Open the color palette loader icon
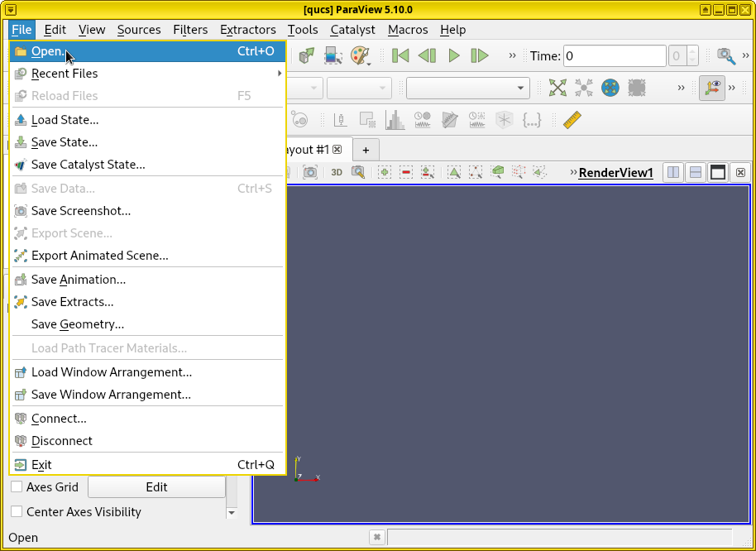Screen dimensions: 756x551 [x=361, y=56]
